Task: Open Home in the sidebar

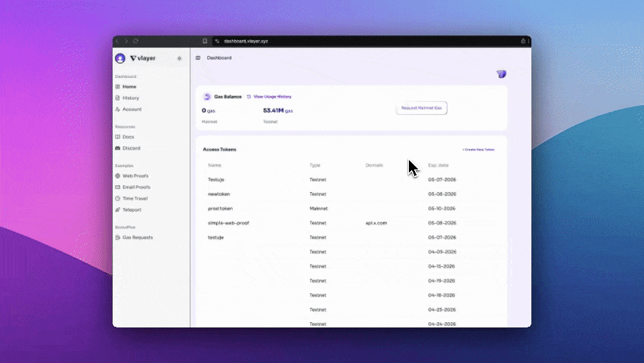Action: (x=128, y=87)
